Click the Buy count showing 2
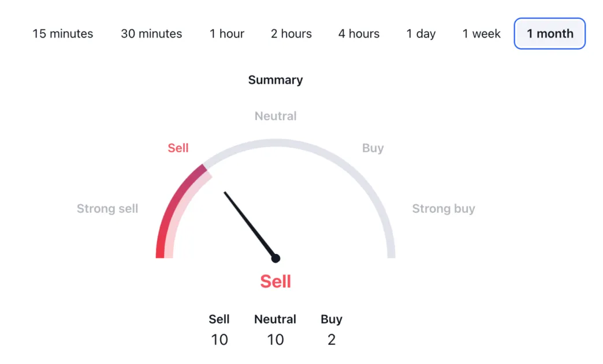The height and width of the screenshot is (364, 603). pyautogui.click(x=331, y=340)
